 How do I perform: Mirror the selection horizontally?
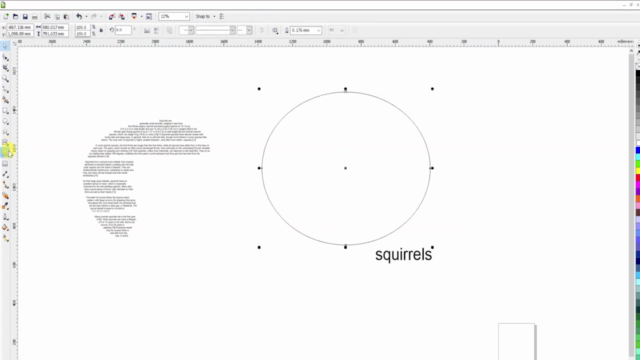pyautogui.click(x=147, y=30)
